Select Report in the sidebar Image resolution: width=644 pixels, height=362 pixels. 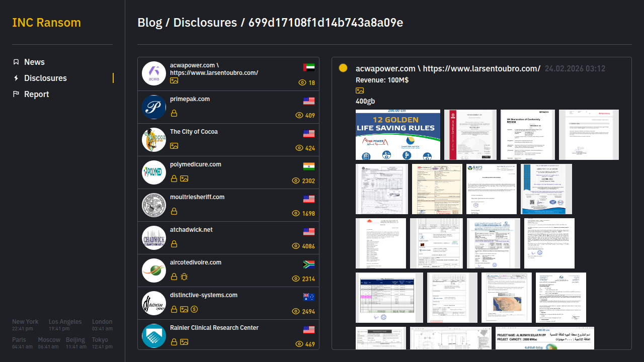click(x=36, y=94)
